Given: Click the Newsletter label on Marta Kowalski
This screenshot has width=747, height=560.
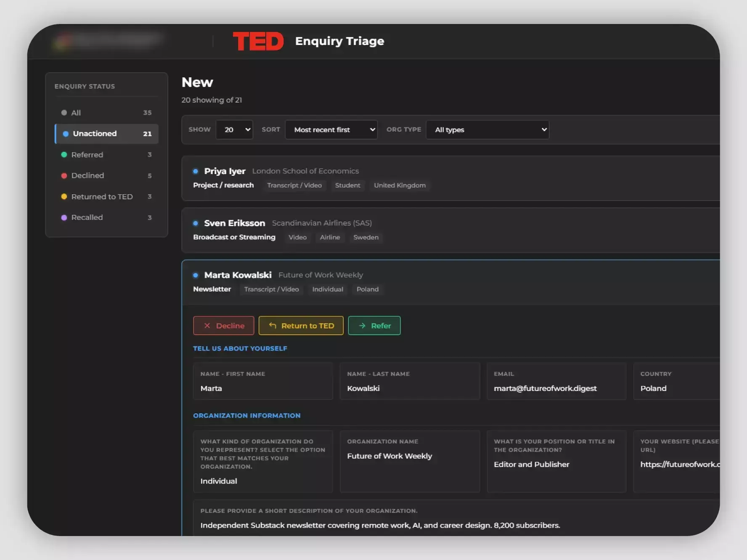Looking at the screenshot, I should click(212, 289).
